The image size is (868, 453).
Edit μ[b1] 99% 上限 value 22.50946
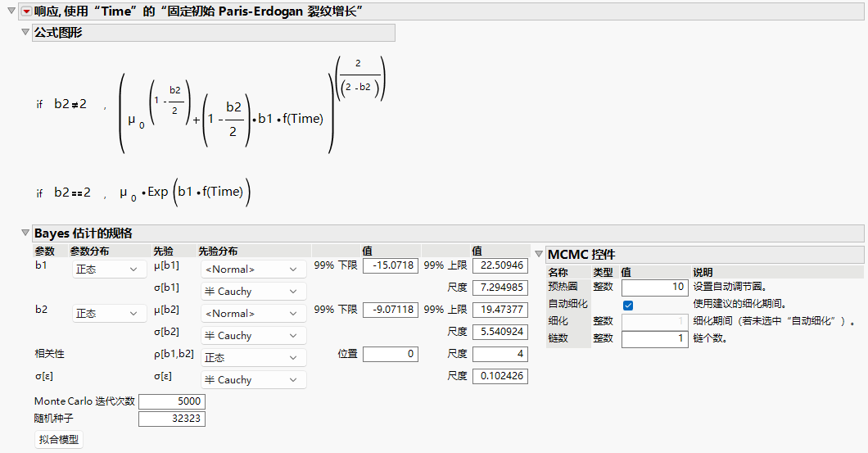500,265
